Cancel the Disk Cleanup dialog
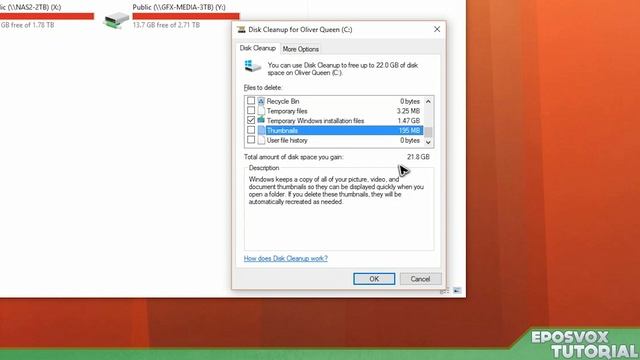The width and height of the screenshot is (640, 360). [x=420, y=279]
